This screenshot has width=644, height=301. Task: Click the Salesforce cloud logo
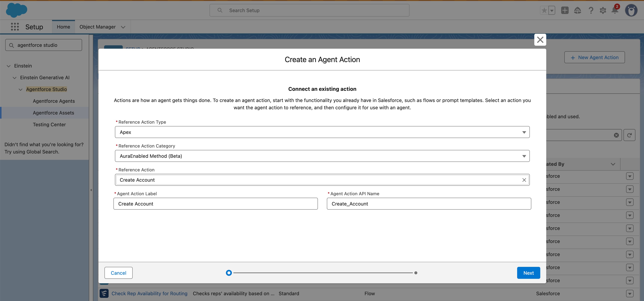click(x=16, y=10)
